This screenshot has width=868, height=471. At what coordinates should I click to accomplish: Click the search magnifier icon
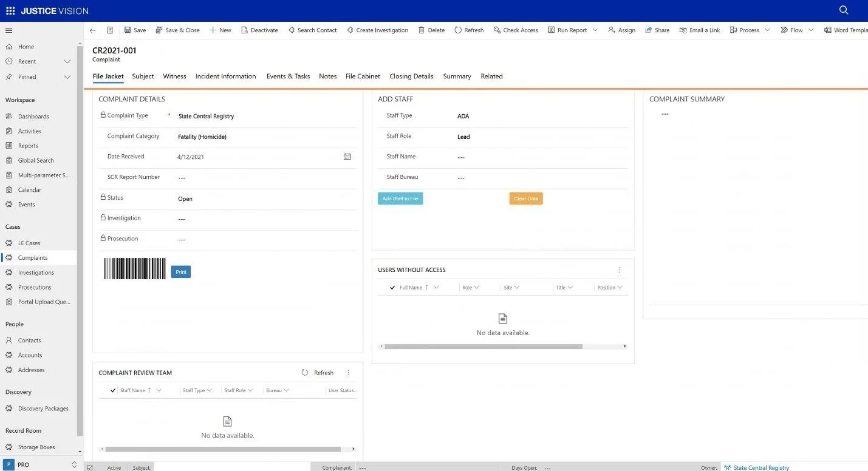[x=844, y=10]
